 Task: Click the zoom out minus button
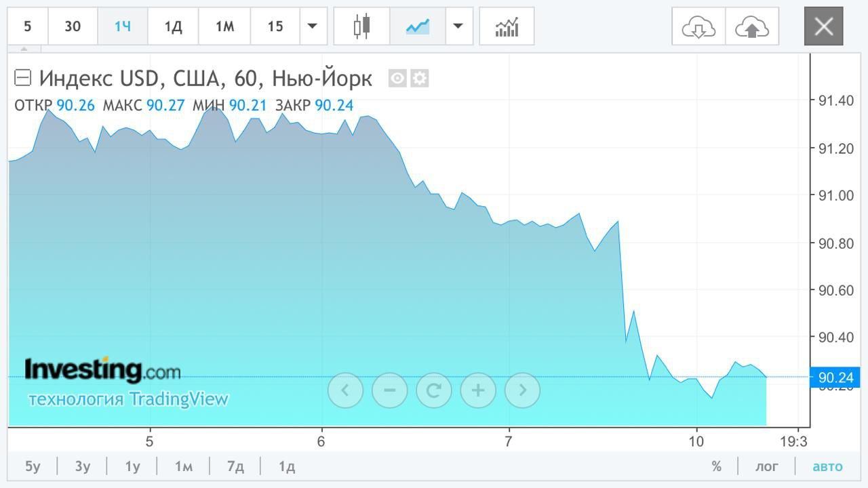click(x=389, y=390)
